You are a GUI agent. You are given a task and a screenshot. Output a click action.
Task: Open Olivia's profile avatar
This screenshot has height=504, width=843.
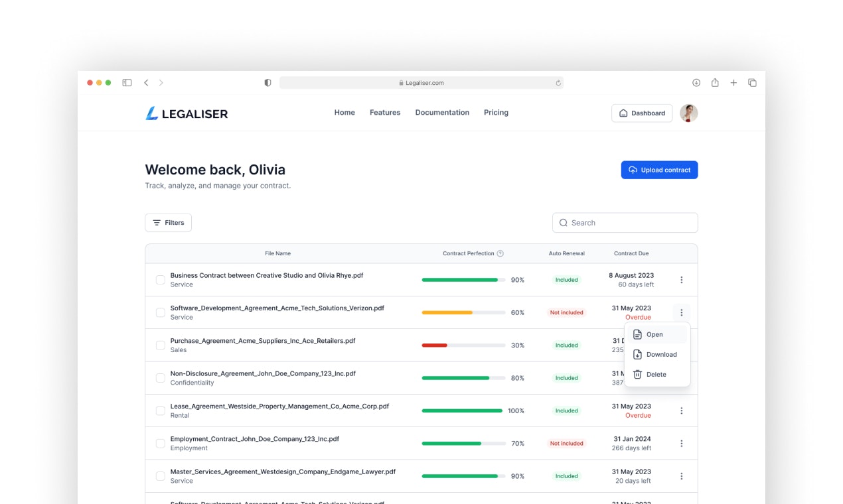[689, 113]
